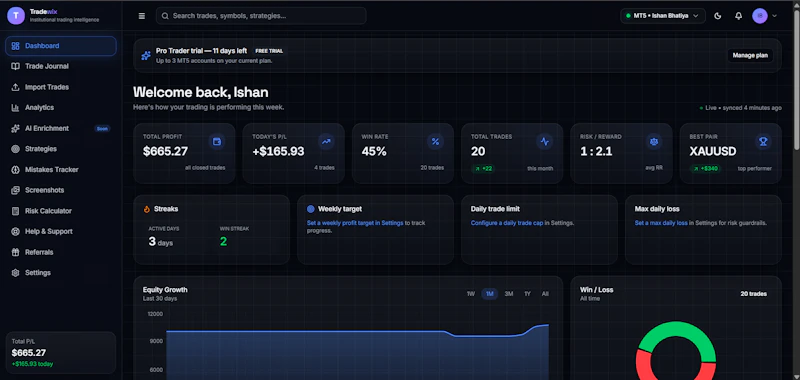The height and width of the screenshot is (380, 800).
Task: Focus the search trades input field
Action: pyautogui.click(x=261, y=16)
